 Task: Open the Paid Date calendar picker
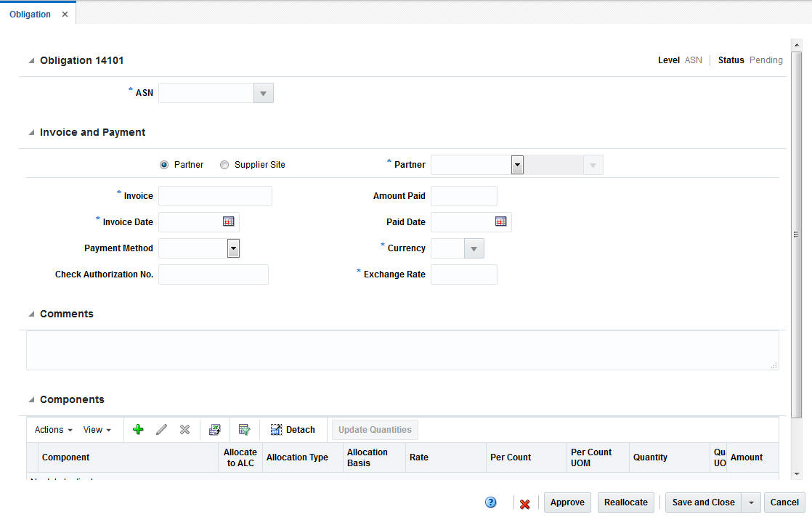(x=500, y=221)
